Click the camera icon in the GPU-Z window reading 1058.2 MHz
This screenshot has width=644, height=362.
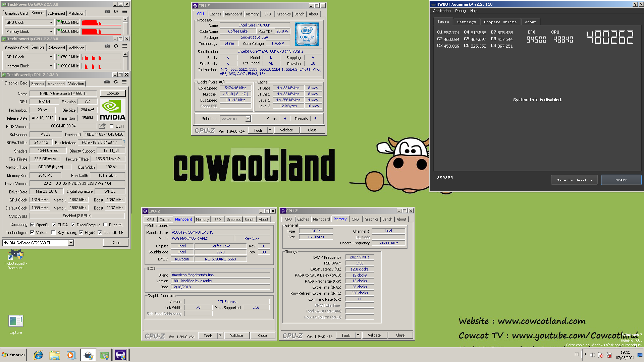pyautogui.click(x=107, y=46)
